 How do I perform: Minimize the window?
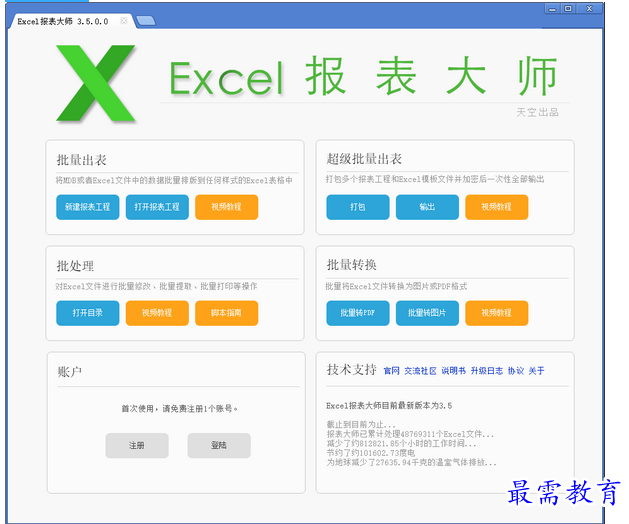(552, 9)
